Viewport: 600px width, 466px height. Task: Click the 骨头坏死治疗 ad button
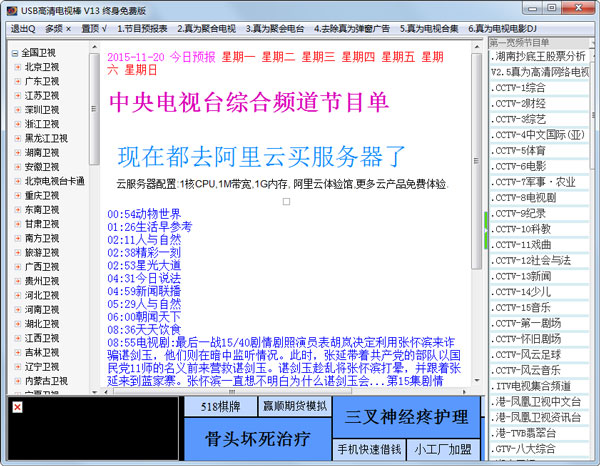[258, 439]
